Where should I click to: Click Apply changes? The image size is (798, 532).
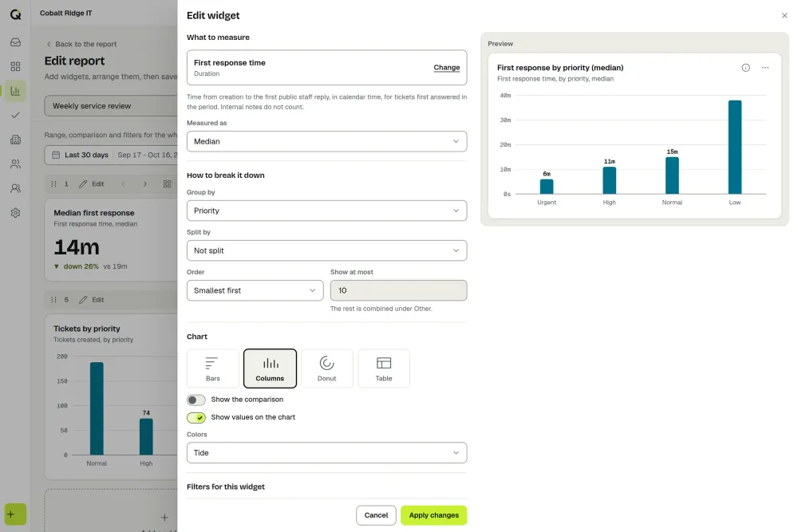click(433, 515)
